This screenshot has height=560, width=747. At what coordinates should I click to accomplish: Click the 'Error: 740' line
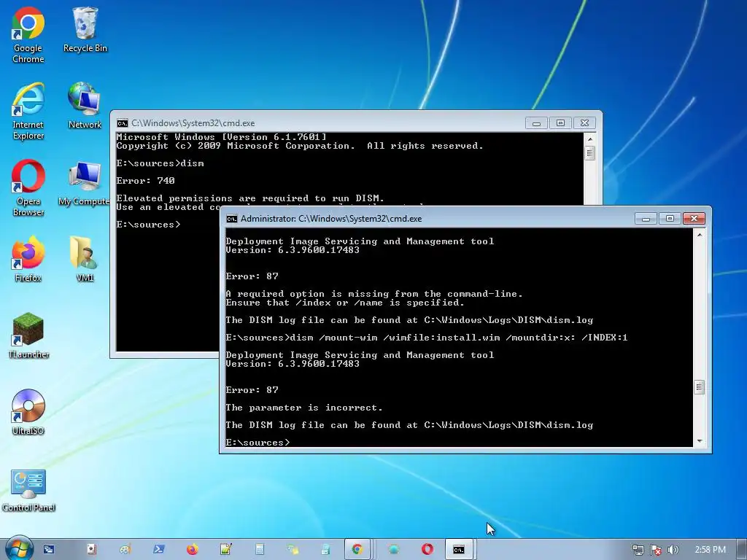point(145,181)
